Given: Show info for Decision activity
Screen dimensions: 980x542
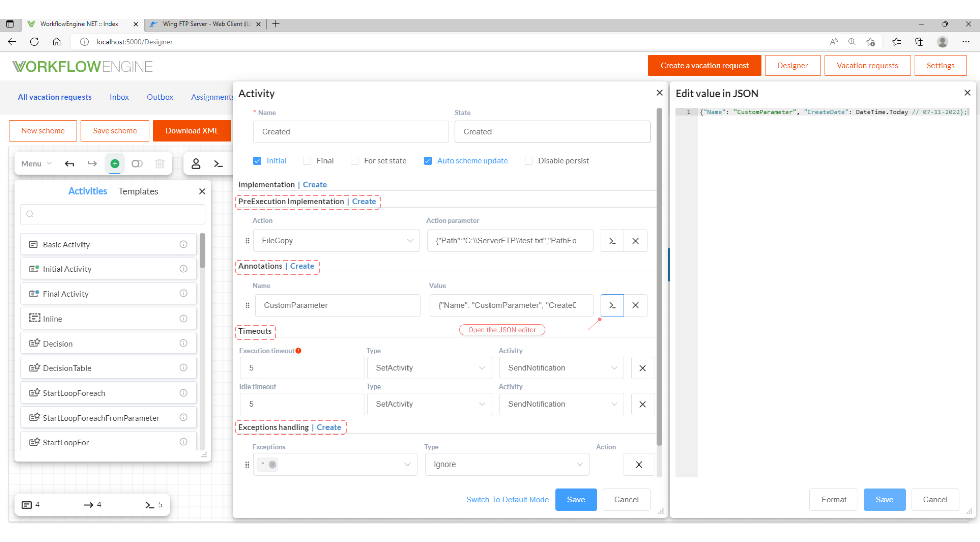Looking at the screenshot, I should [183, 343].
